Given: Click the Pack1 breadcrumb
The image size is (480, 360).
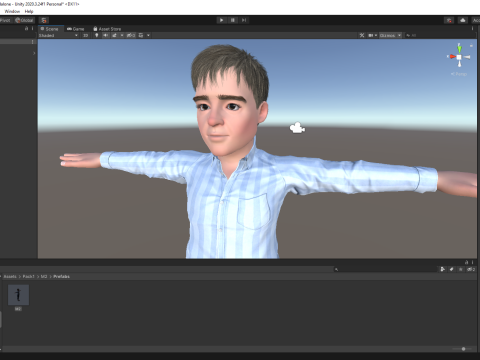Looking at the screenshot, I should [28, 277].
